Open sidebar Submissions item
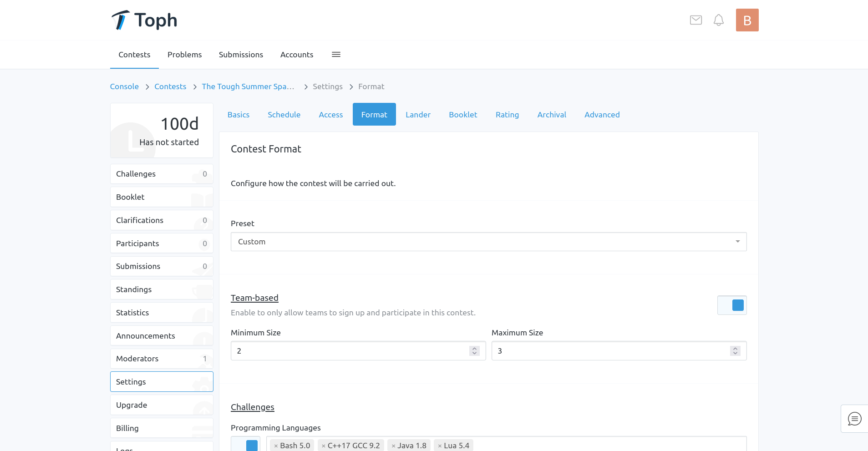 click(x=162, y=266)
